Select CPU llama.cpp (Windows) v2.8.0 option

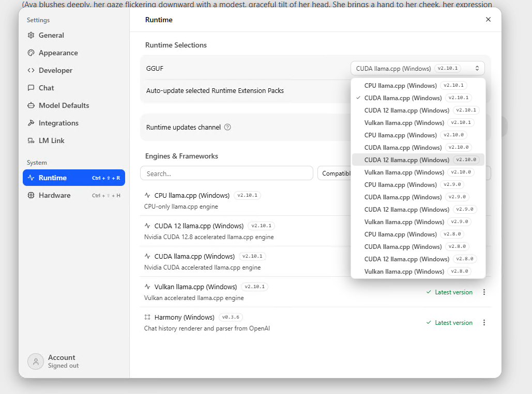click(418, 234)
